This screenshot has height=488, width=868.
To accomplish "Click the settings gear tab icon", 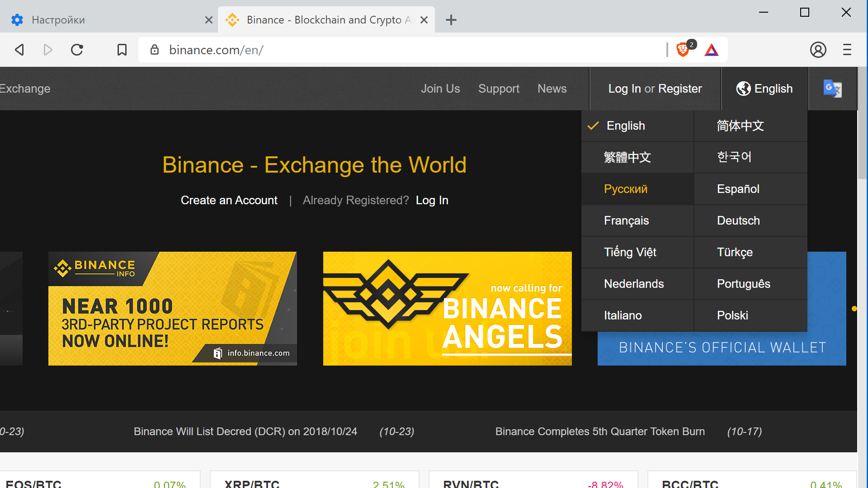I will [x=17, y=20].
